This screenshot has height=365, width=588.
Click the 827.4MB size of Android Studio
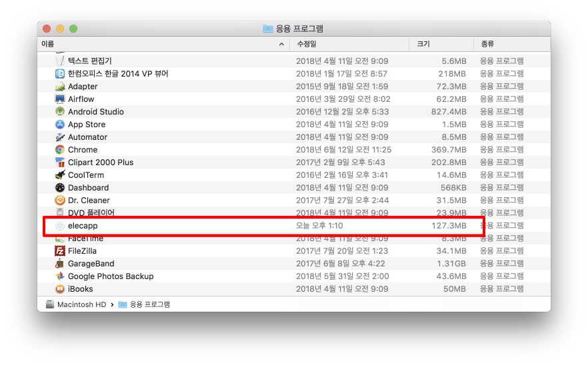tap(449, 112)
